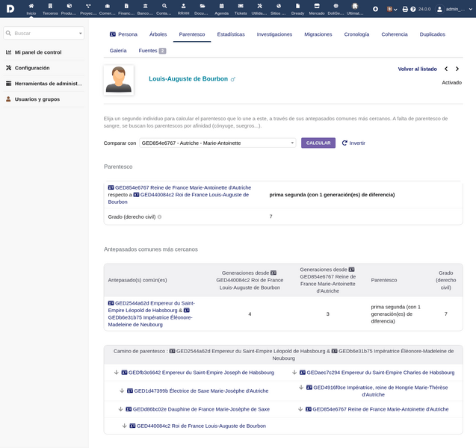Open Empereur Joseph de Habsbourg link
The height and width of the screenshot is (448, 476).
point(197,373)
